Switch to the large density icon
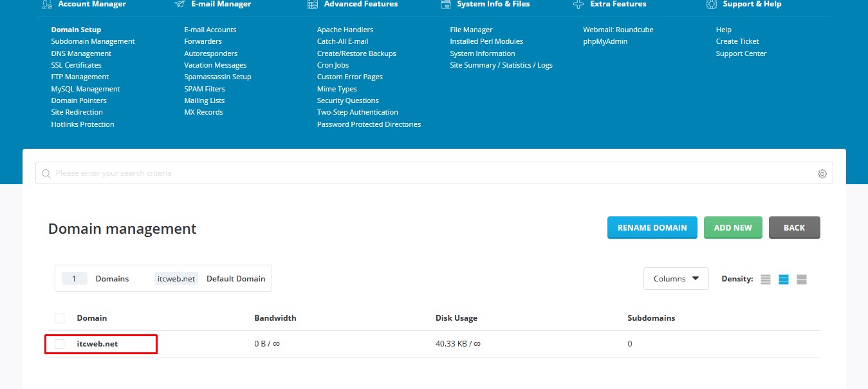The height and width of the screenshot is (389, 868). 801,280
